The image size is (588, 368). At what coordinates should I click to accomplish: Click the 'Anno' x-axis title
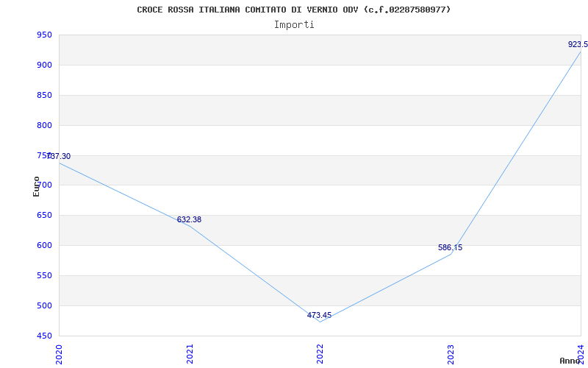pos(570,361)
